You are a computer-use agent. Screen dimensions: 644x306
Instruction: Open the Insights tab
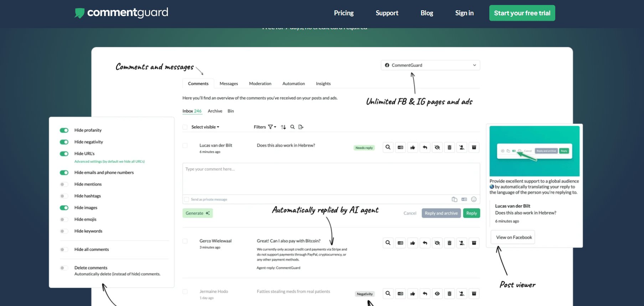(x=323, y=84)
